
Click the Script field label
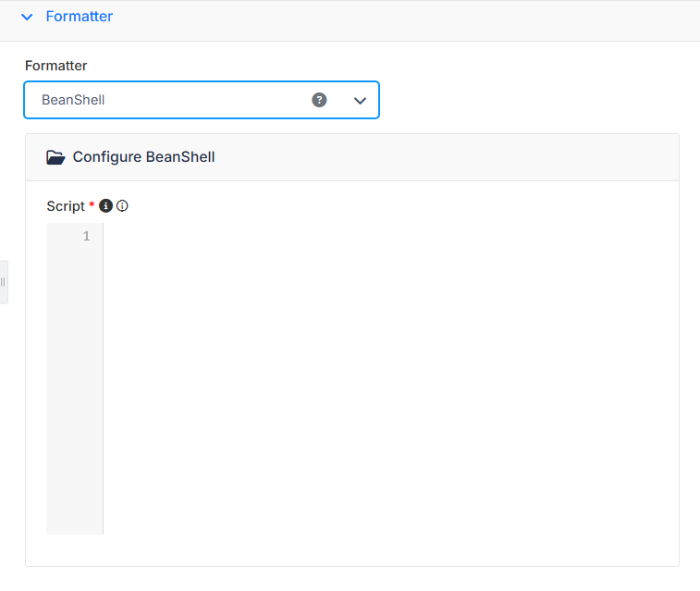66,206
